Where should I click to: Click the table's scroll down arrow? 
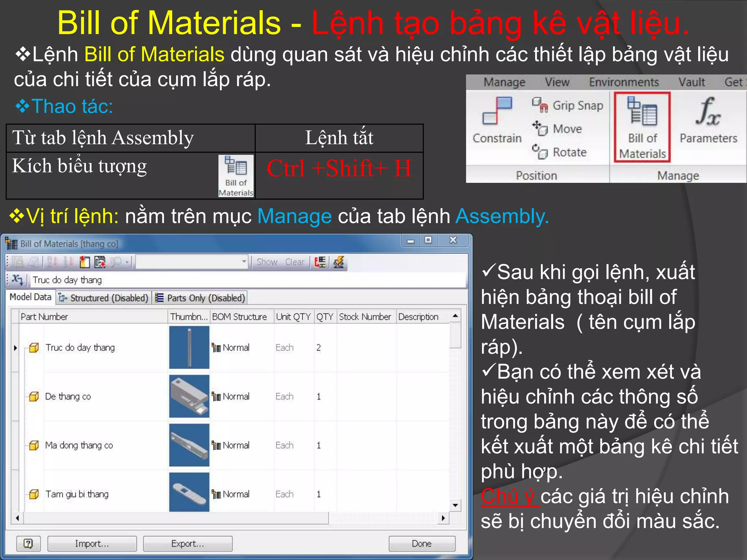tap(455, 505)
